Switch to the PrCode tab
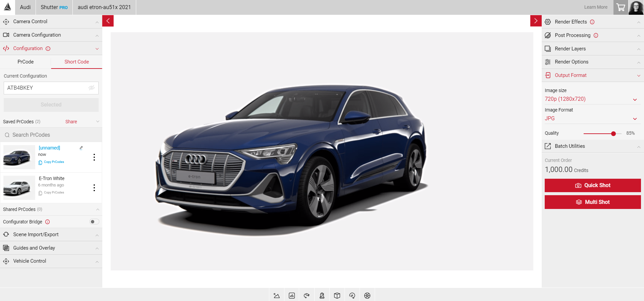 coord(25,62)
